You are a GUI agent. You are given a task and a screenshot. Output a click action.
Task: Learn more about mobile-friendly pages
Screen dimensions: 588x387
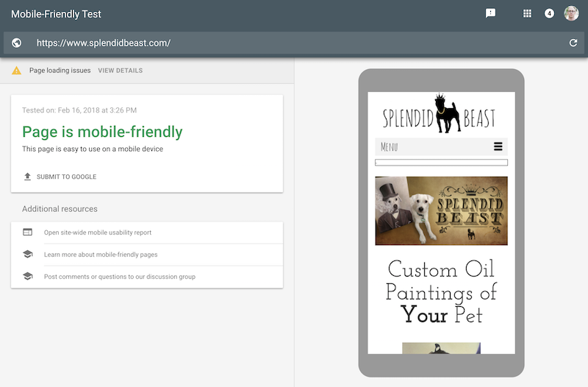tap(101, 255)
